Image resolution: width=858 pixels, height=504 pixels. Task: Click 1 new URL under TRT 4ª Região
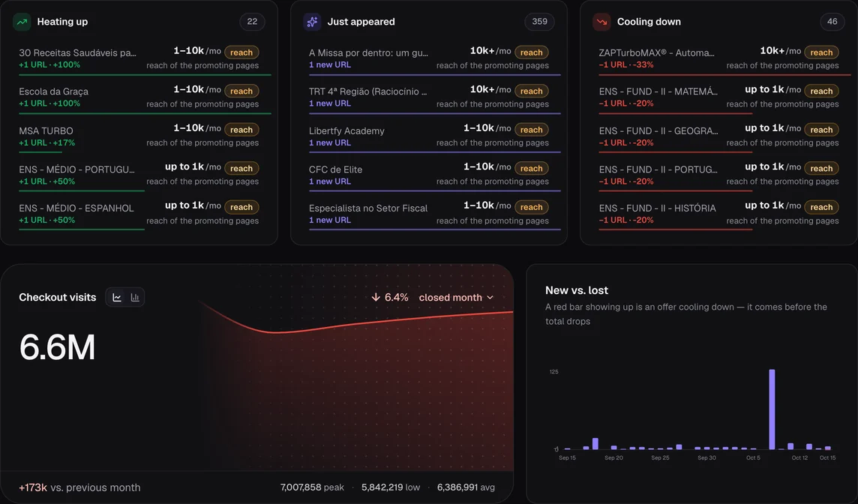pos(330,103)
